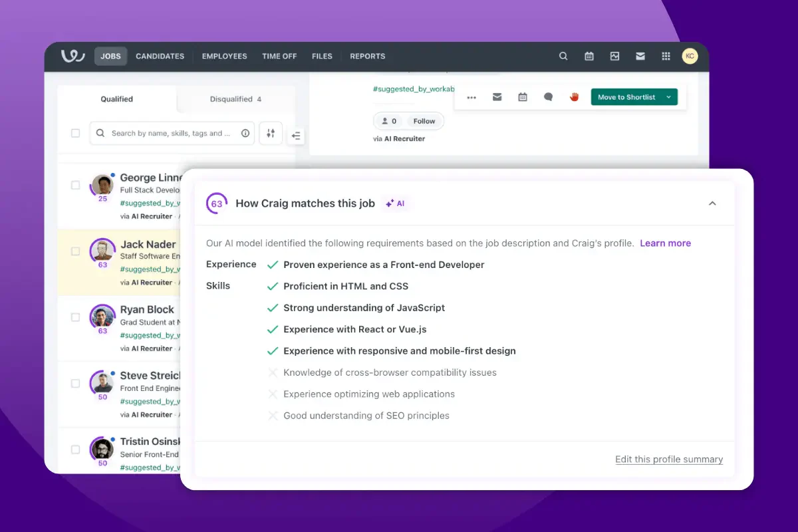
Task: Click the candidate search input field
Action: [x=172, y=133]
